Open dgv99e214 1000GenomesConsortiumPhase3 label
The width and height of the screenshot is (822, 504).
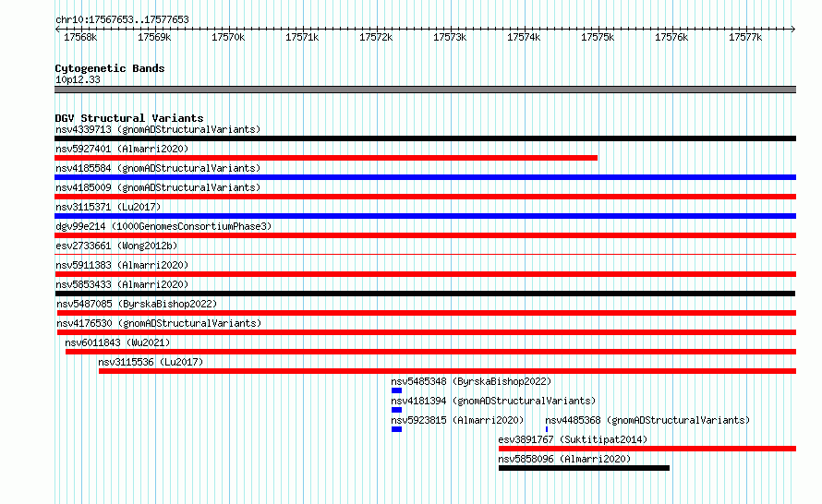[163, 226]
